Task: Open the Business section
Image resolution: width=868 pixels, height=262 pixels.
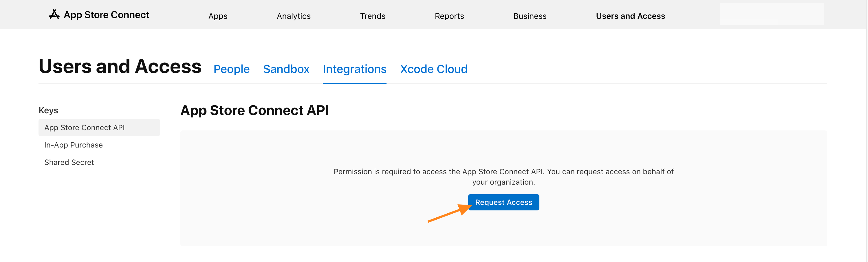Action: coord(530,16)
